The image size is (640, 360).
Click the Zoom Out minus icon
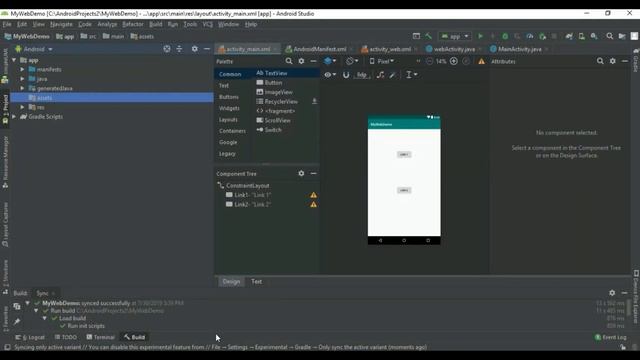pos(429,61)
